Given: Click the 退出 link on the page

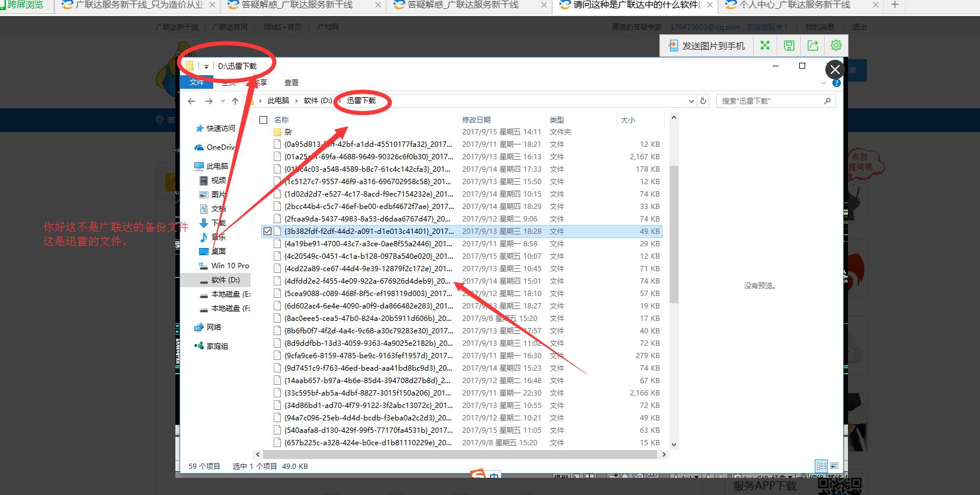Looking at the screenshot, I should [859, 27].
